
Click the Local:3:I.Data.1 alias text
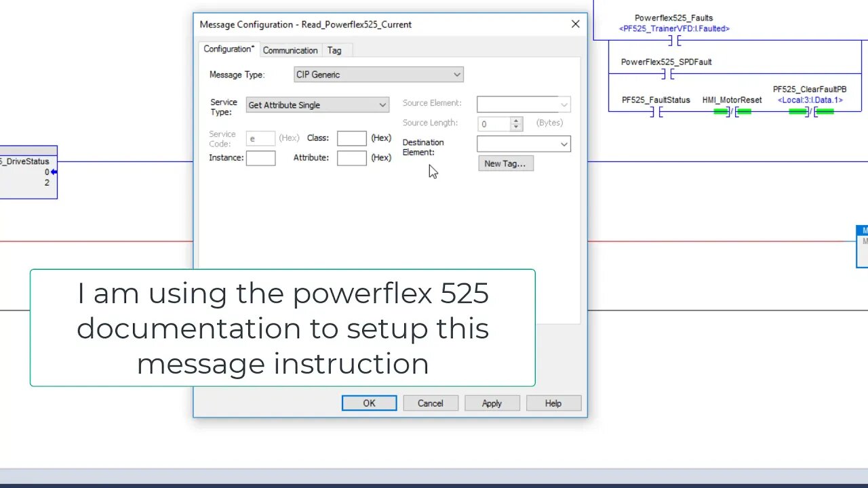[x=810, y=100]
